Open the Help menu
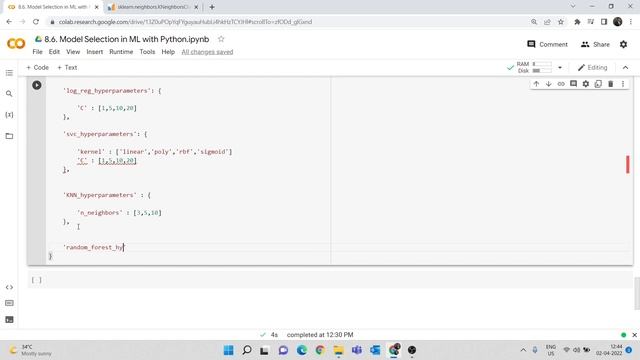 [168, 52]
